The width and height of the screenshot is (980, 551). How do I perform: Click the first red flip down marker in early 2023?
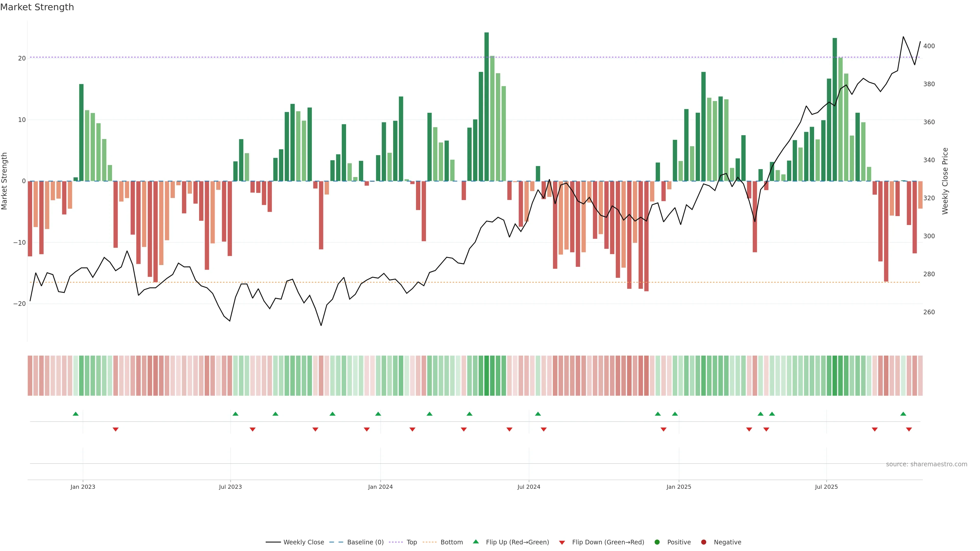pos(116,429)
